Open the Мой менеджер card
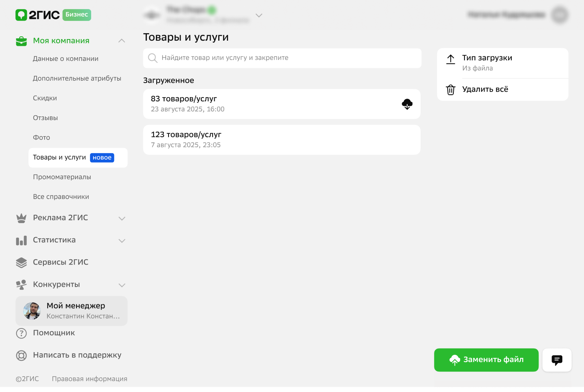Screen dimensions: 584x392 coord(71,311)
